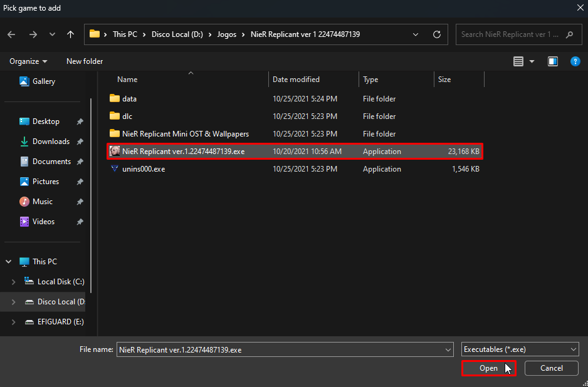The image size is (588, 387).
Task: Open the Organize menu
Action: click(28, 61)
